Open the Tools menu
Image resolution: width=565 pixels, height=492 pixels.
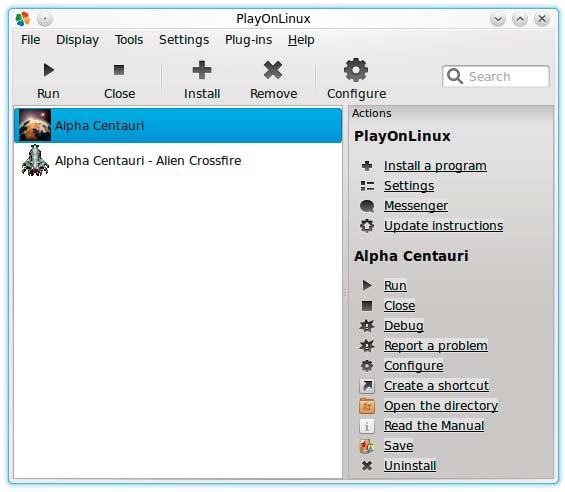click(x=129, y=40)
